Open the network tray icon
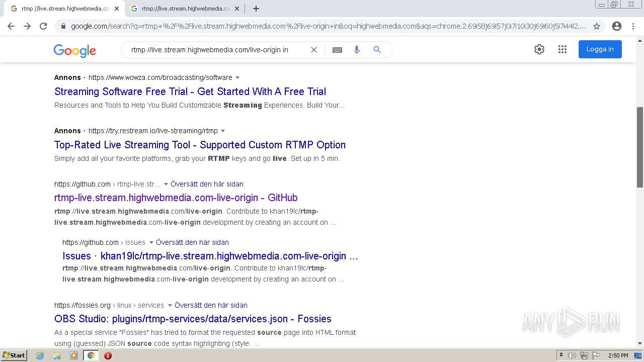 pos(584,355)
